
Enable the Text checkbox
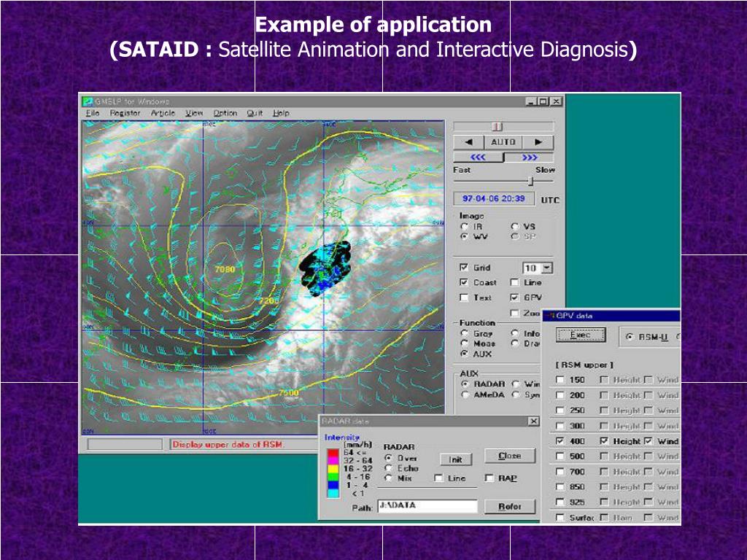pos(463,297)
